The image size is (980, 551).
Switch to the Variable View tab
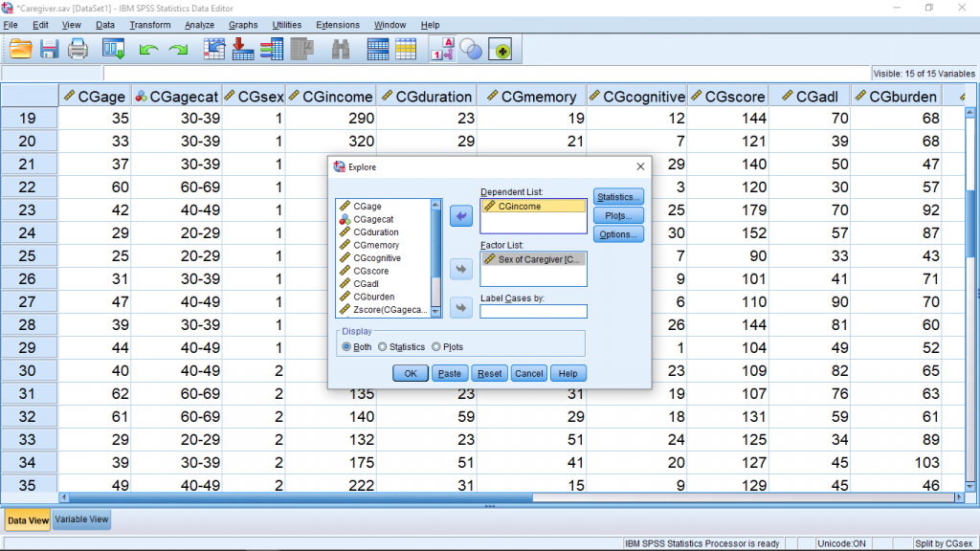pos(80,518)
